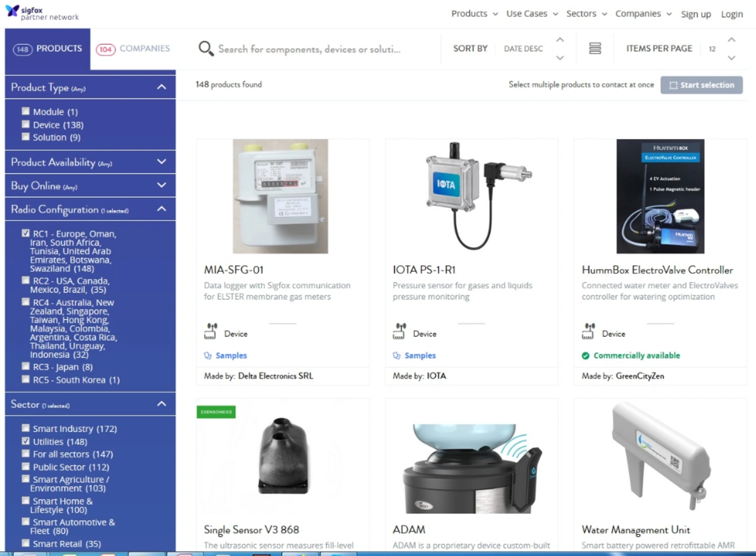The height and width of the screenshot is (556, 756).
Task: Check RC5 South Korea radio configuration
Action: pyautogui.click(x=25, y=379)
